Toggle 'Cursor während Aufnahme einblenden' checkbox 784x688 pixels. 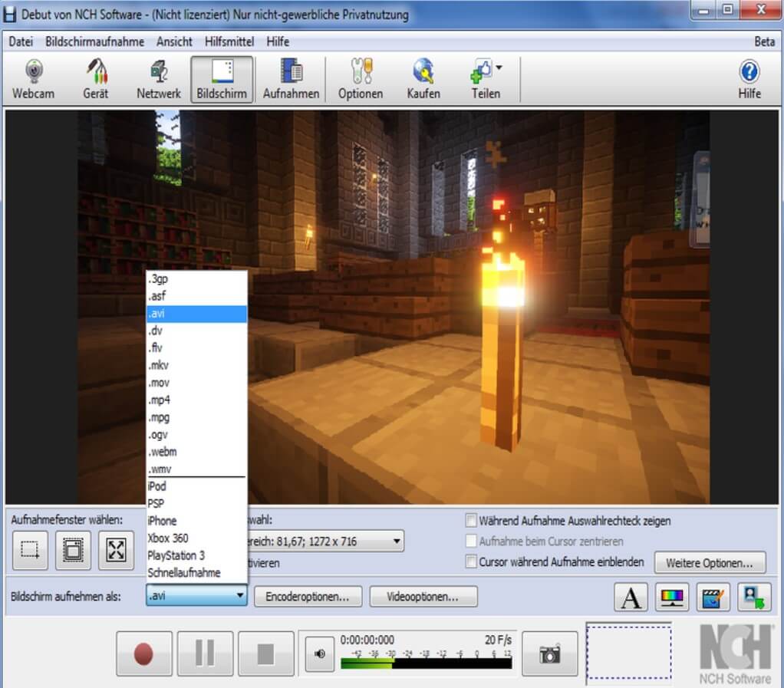472,562
